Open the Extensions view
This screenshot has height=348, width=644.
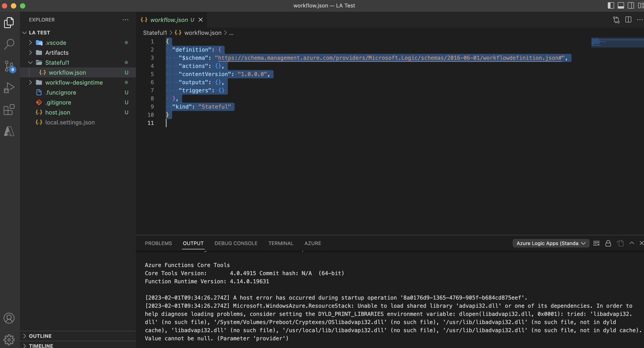click(9, 110)
